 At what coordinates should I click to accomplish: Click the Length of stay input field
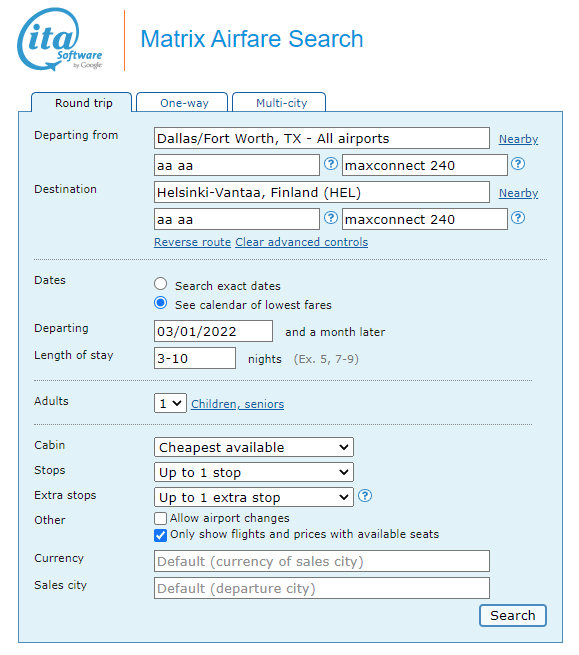pos(195,358)
